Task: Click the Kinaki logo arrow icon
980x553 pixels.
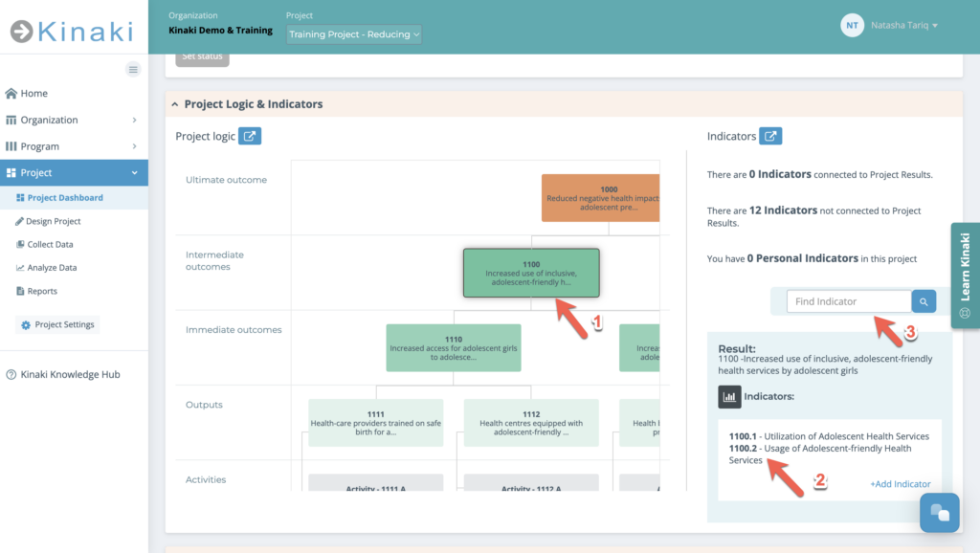Action: pos(22,32)
